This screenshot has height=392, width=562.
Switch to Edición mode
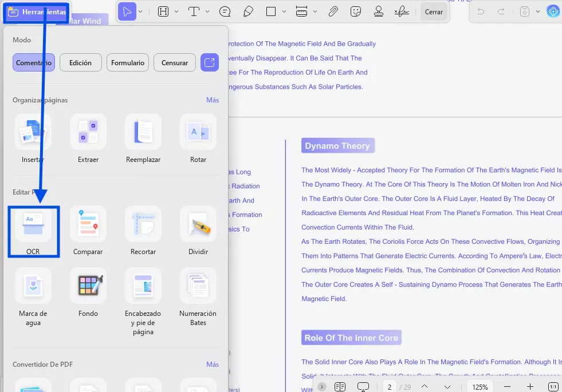80,63
